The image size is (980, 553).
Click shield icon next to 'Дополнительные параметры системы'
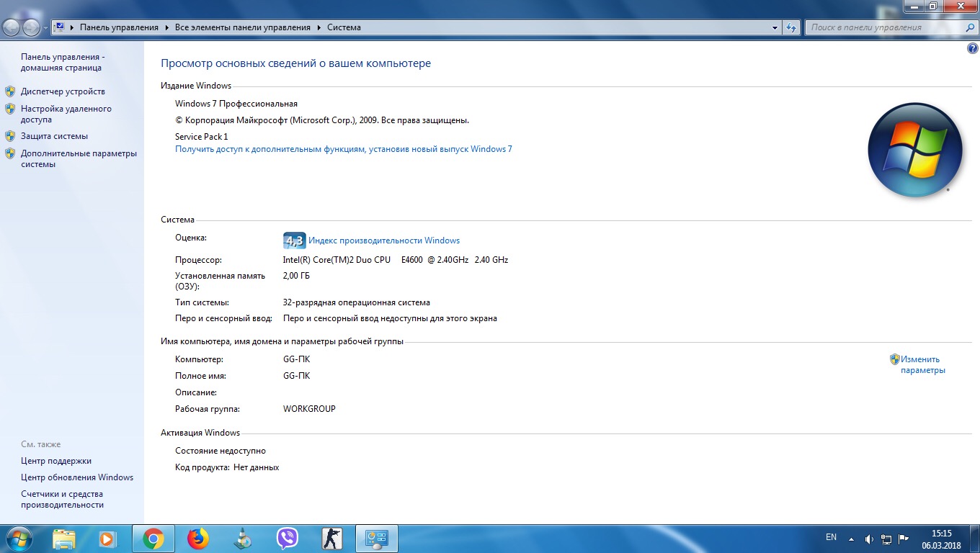click(10, 153)
